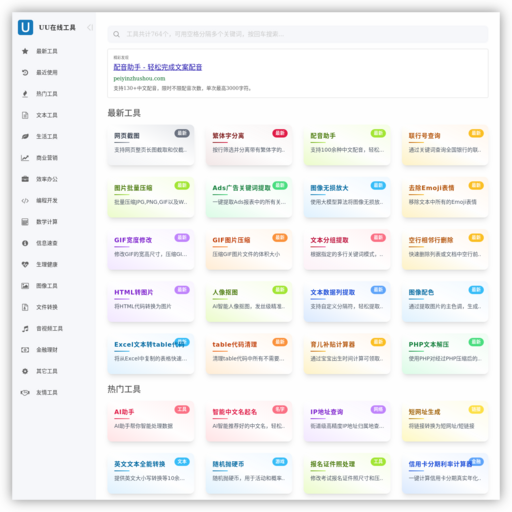The width and height of the screenshot is (512, 512).
Task: Select the table代码清理 card
Action: point(249,354)
